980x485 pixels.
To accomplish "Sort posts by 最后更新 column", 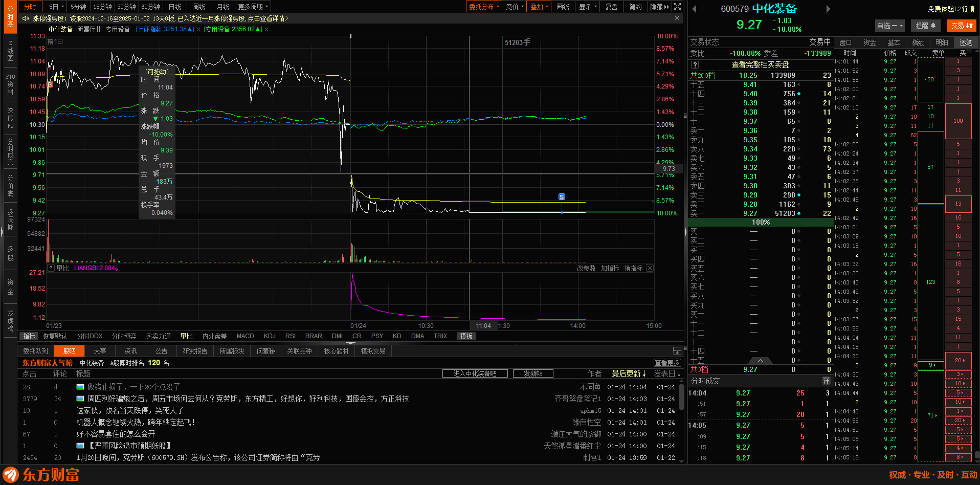I will coord(629,374).
